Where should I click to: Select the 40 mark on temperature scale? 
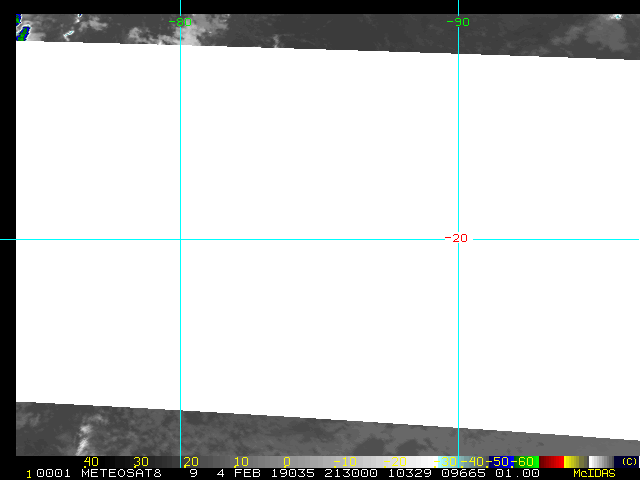coord(91,461)
